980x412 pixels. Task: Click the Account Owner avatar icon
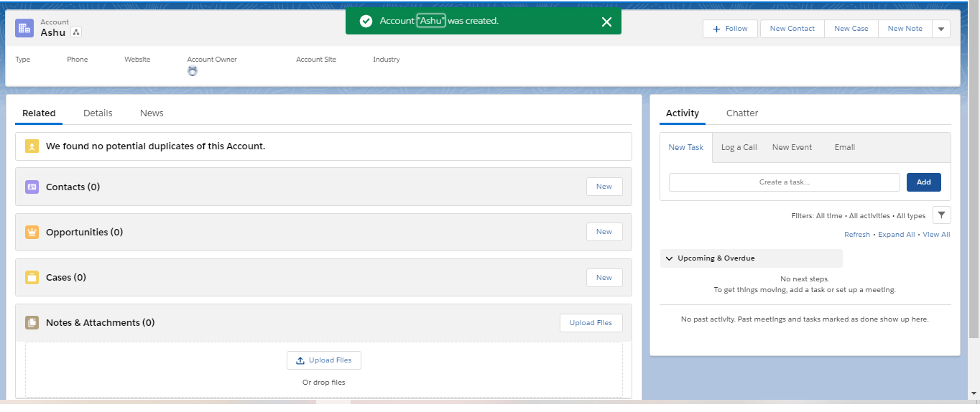(193, 71)
